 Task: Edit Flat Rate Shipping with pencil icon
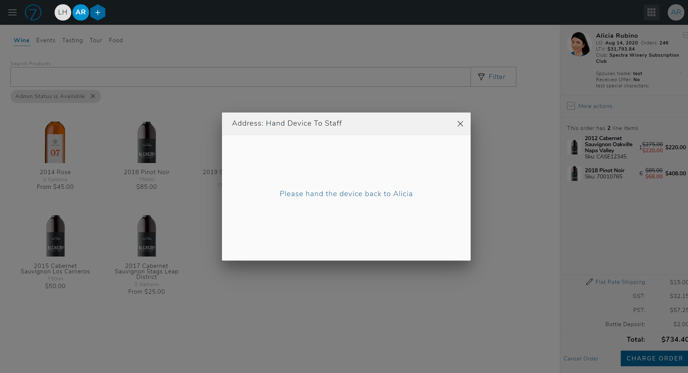pos(589,282)
